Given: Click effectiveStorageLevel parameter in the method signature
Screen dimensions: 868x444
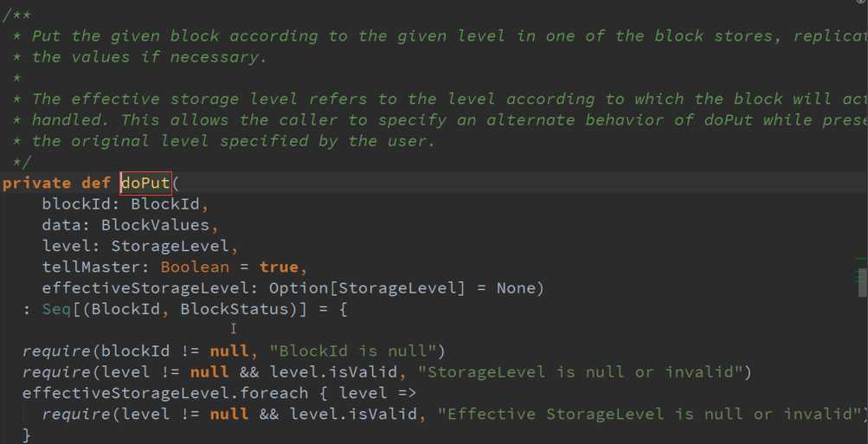Looking at the screenshot, I should coord(145,288).
